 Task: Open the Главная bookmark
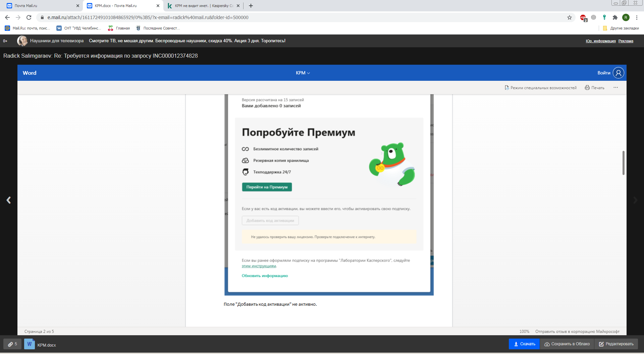[x=119, y=28]
